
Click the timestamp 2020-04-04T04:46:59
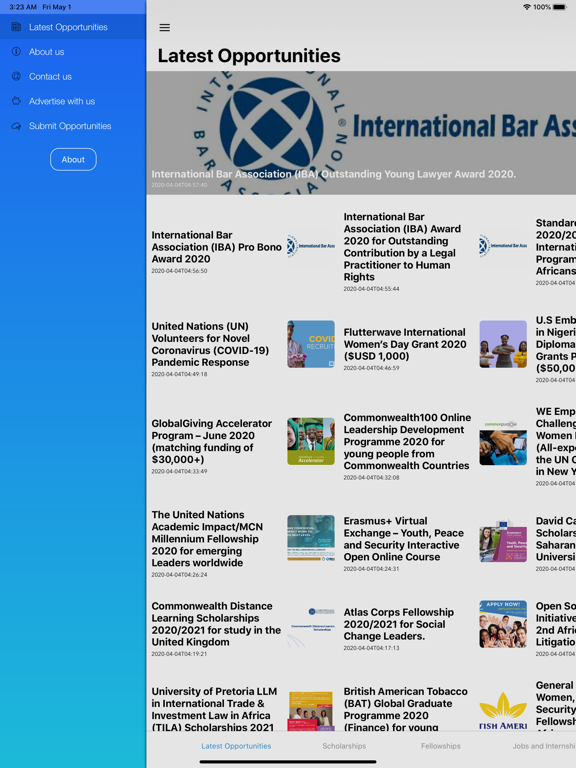371,368
